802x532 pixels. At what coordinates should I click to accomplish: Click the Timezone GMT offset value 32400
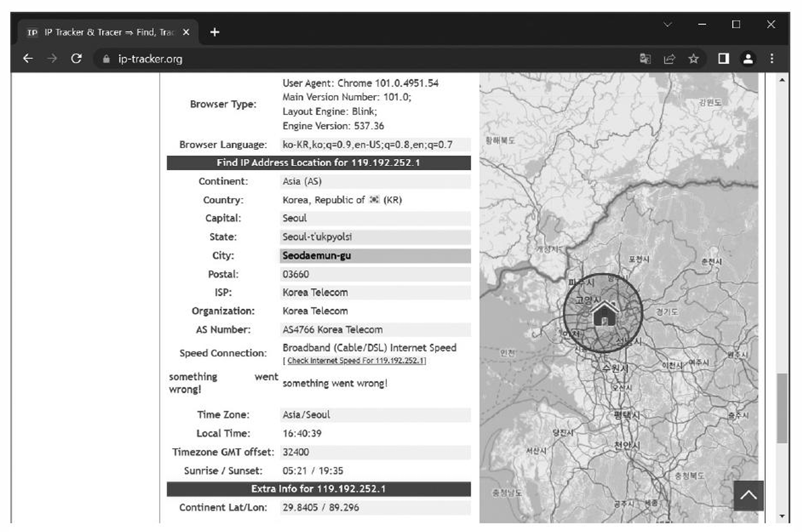296,452
